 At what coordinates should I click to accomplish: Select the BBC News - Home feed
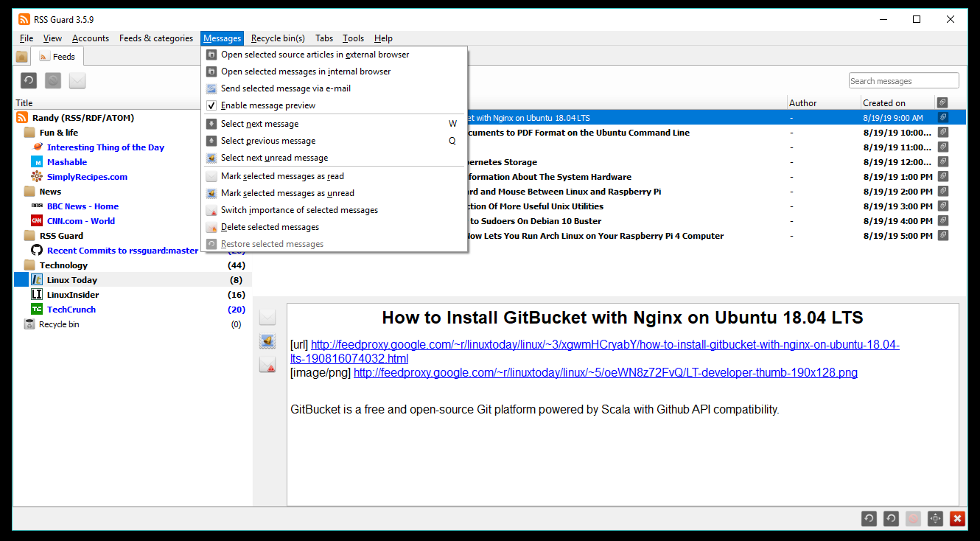tap(83, 206)
